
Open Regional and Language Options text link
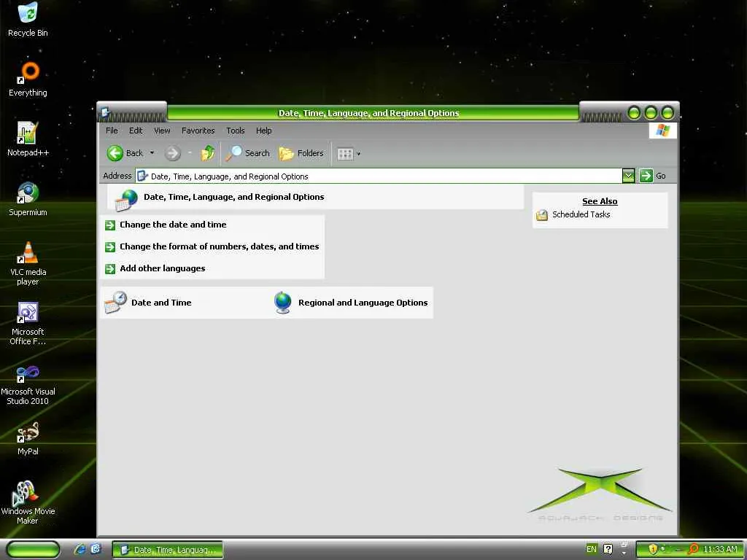pyautogui.click(x=363, y=303)
